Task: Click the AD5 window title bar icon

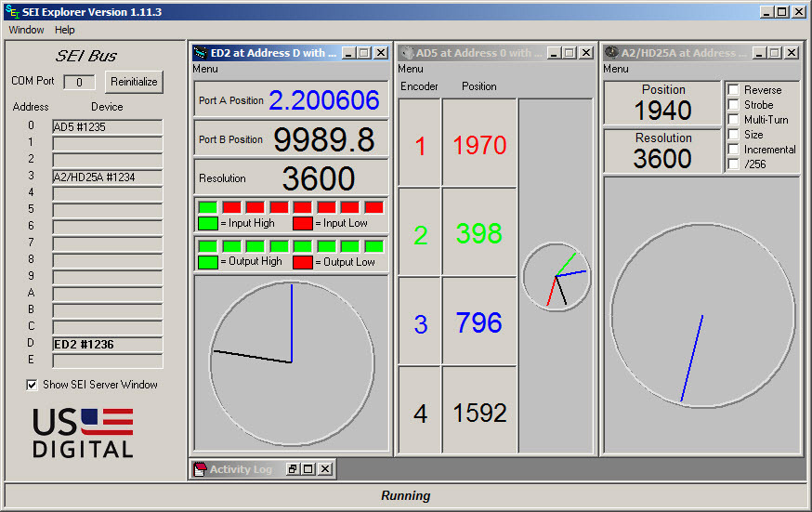Action: (x=405, y=53)
